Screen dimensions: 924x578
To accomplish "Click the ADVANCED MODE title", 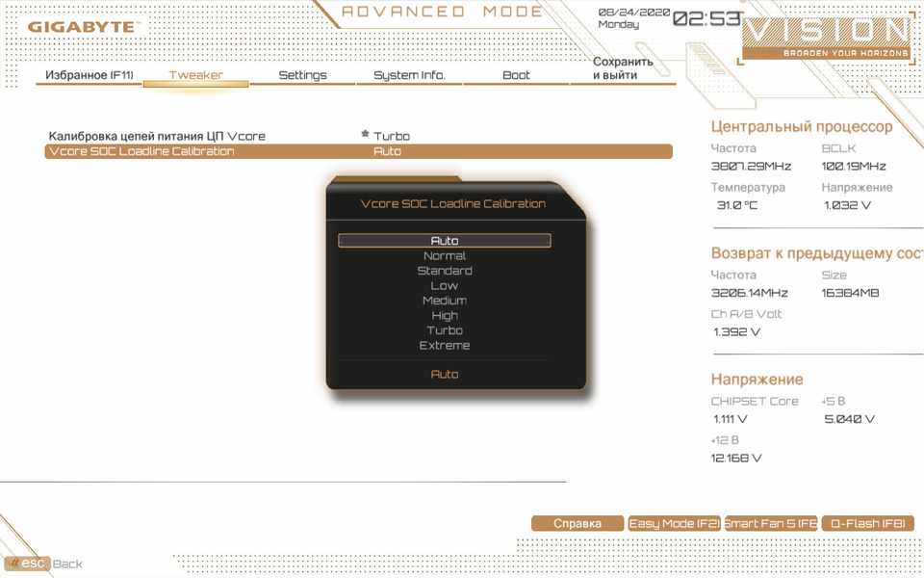I will click(x=443, y=12).
